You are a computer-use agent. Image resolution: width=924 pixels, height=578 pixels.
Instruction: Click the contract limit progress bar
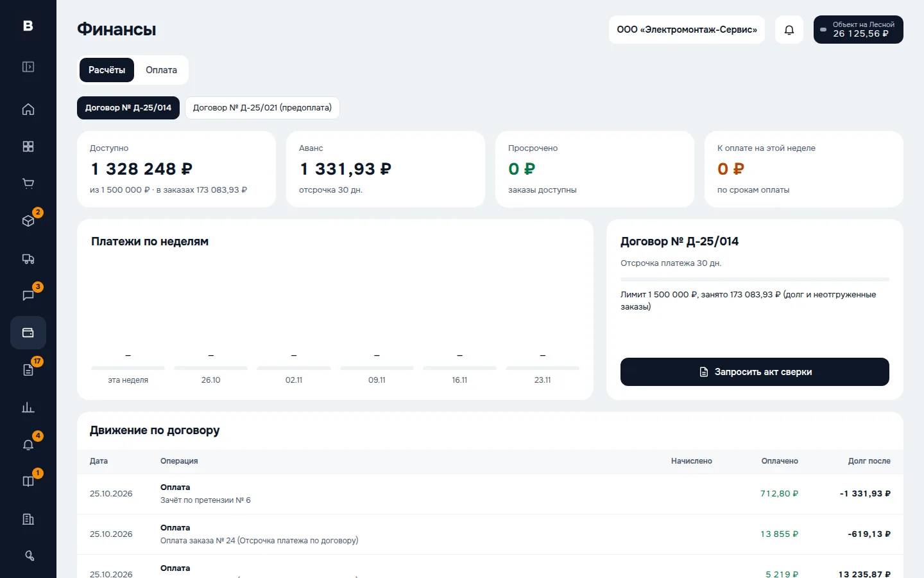(755, 279)
